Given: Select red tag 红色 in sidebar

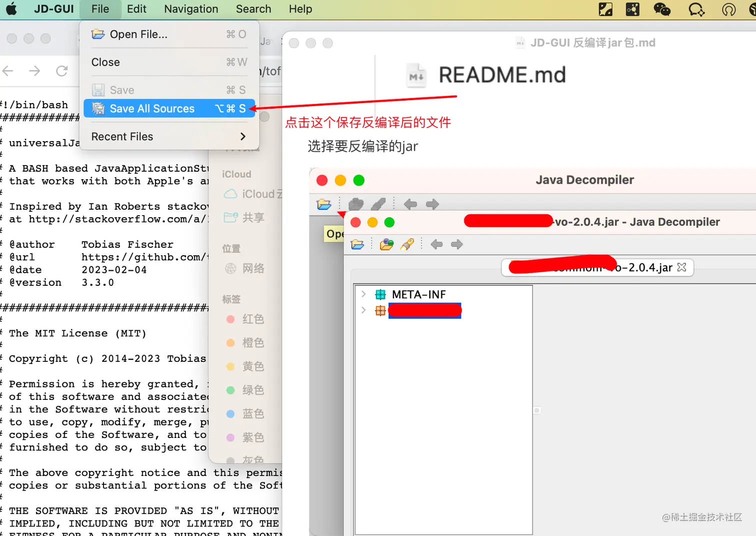Looking at the screenshot, I should [x=245, y=319].
